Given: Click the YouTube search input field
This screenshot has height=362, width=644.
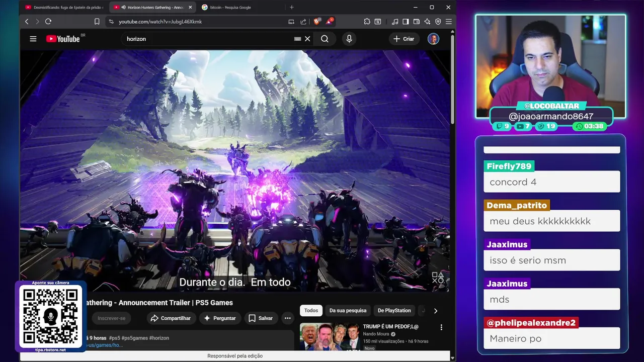Looking at the screenshot, I should point(209,39).
